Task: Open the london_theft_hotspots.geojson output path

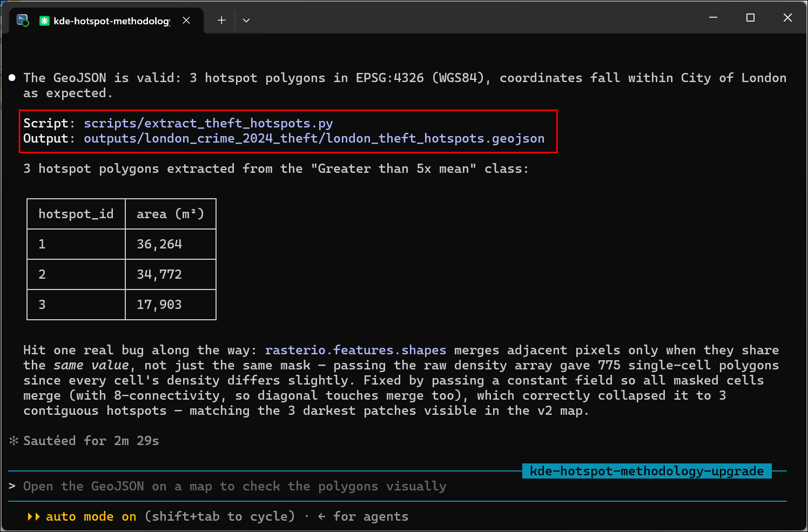Action: point(314,138)
